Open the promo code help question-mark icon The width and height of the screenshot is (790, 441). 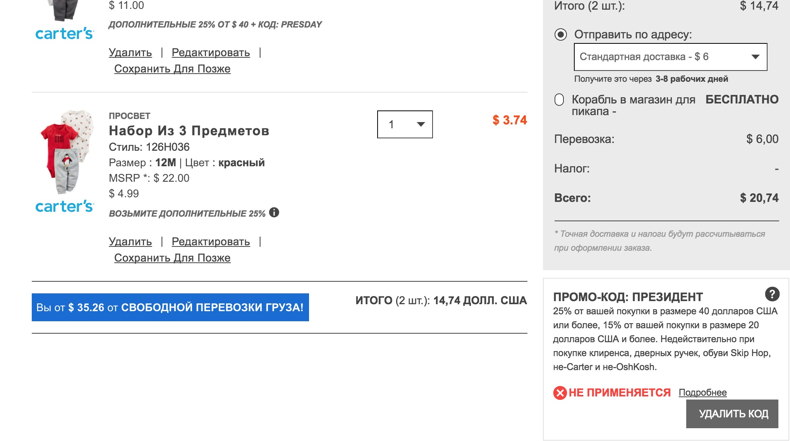(772, 294)
